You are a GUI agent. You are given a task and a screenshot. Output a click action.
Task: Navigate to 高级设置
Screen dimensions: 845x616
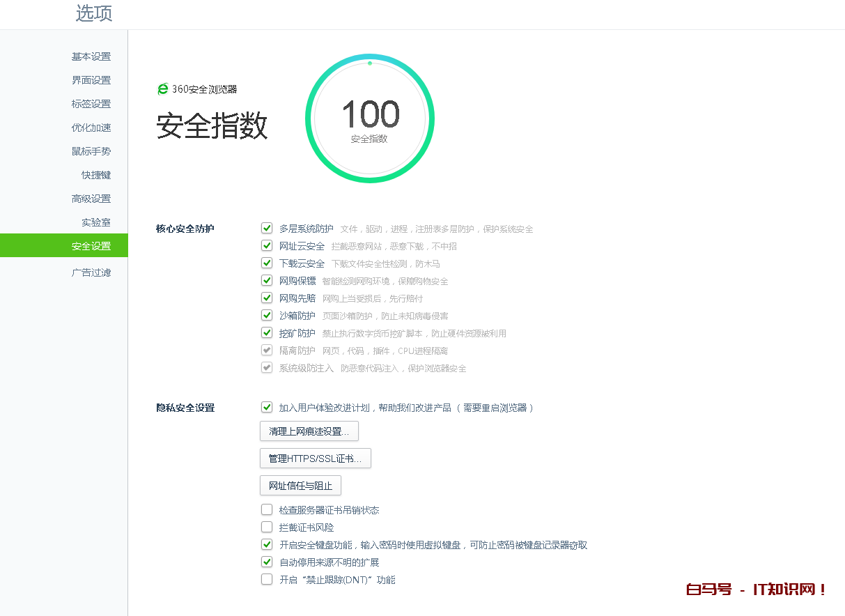pos(91,199)
